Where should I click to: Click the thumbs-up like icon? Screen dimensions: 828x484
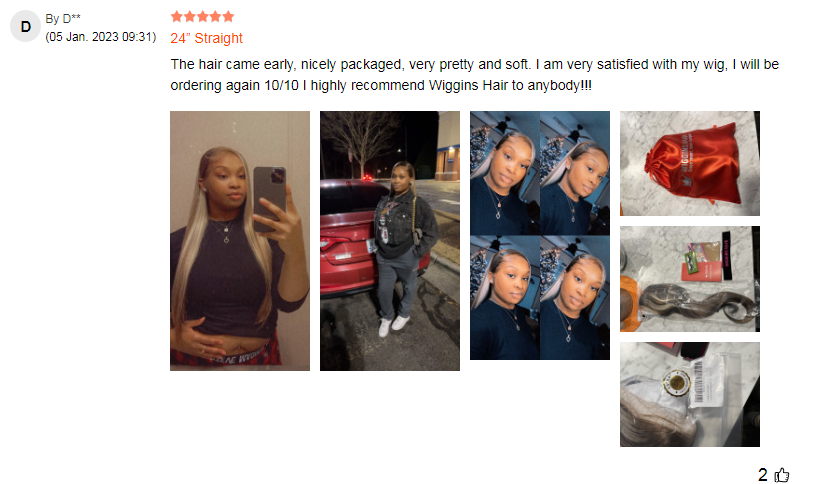pyautogui.click(x=782, y=475)
